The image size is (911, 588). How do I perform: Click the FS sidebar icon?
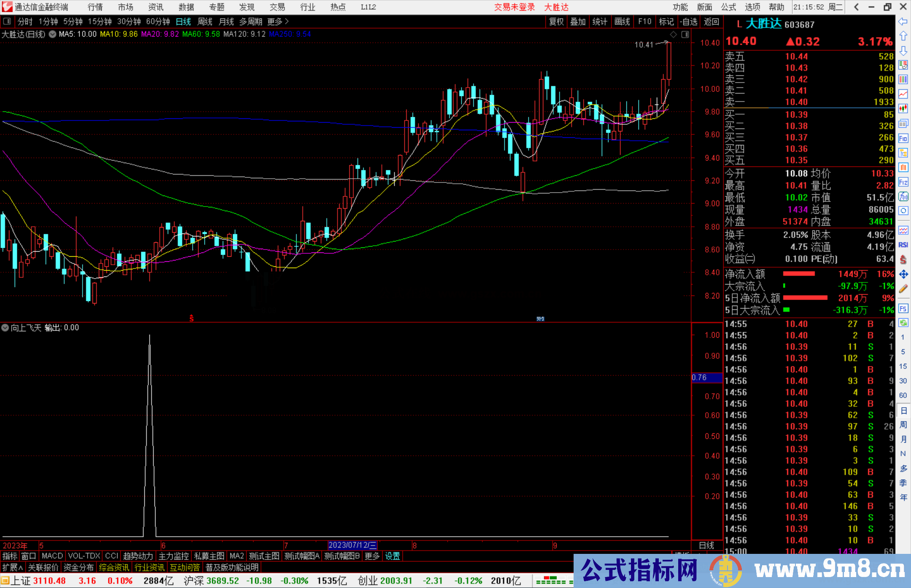[x=903, y=309]
